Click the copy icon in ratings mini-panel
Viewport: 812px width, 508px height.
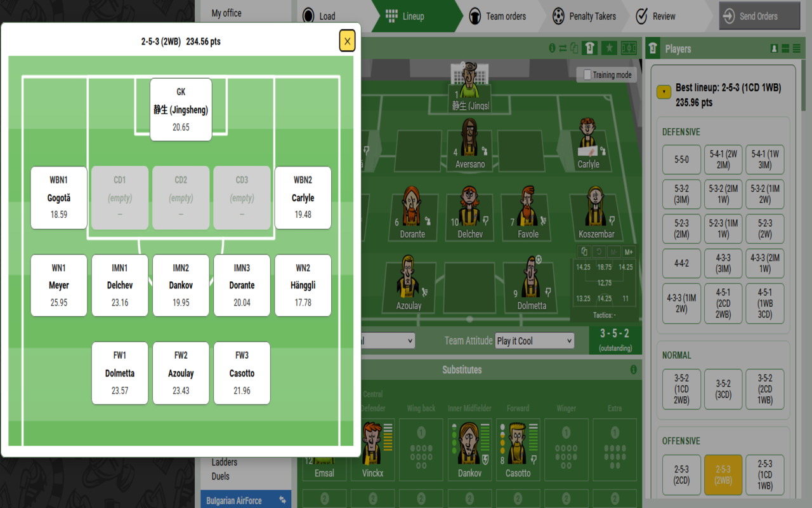pos(584,251)
